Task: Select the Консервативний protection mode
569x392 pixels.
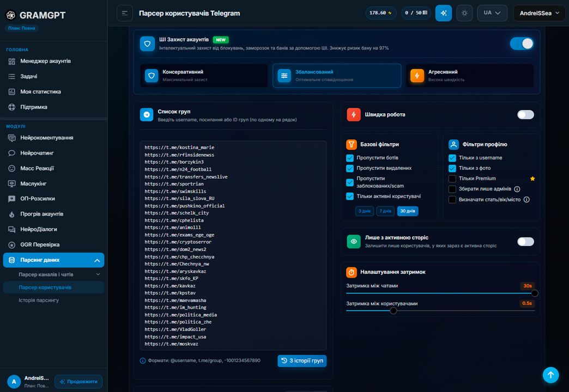Action: pos(204,76)
